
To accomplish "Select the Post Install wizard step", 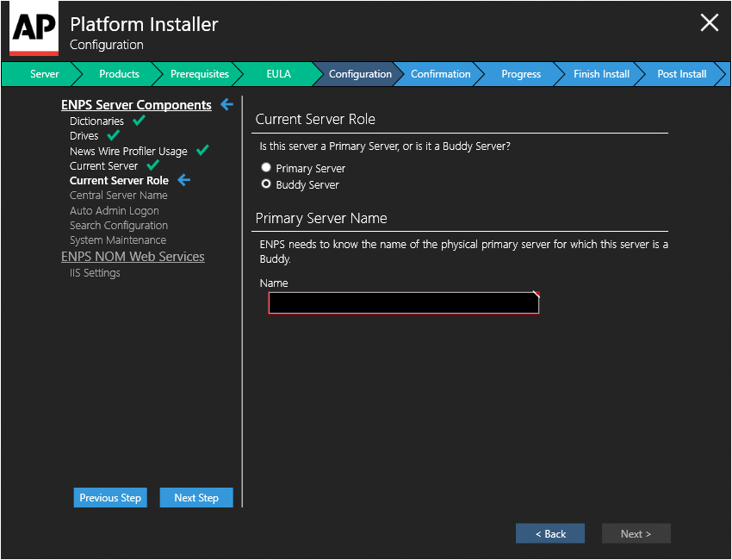I will coord(681,74).
